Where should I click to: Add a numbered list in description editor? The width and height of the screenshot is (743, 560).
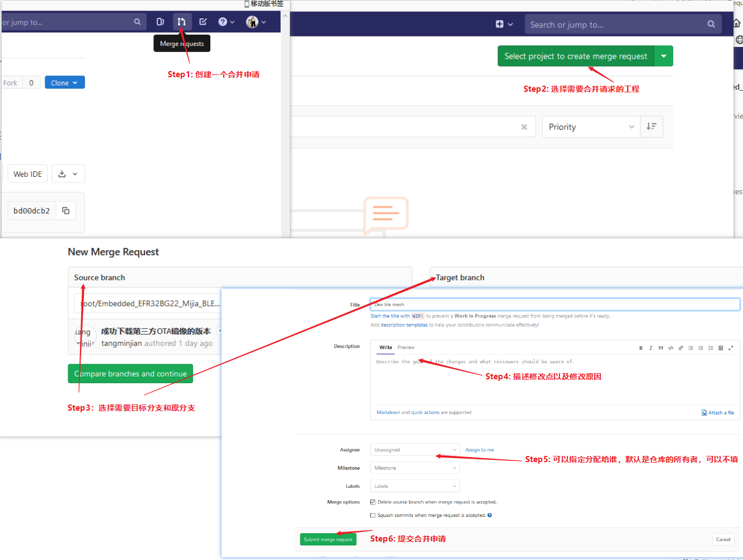click(x=700, y=348)
